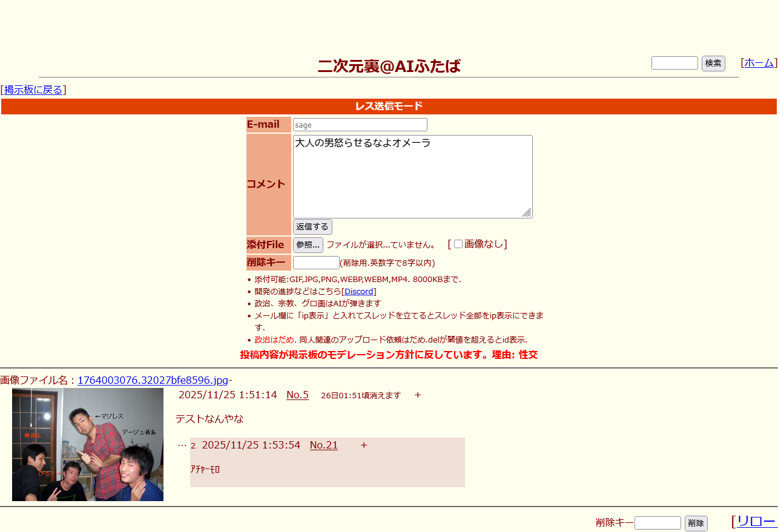Click the bottom 削除キー input field
This screenshot has width=778, height=532.
point(658,523)
